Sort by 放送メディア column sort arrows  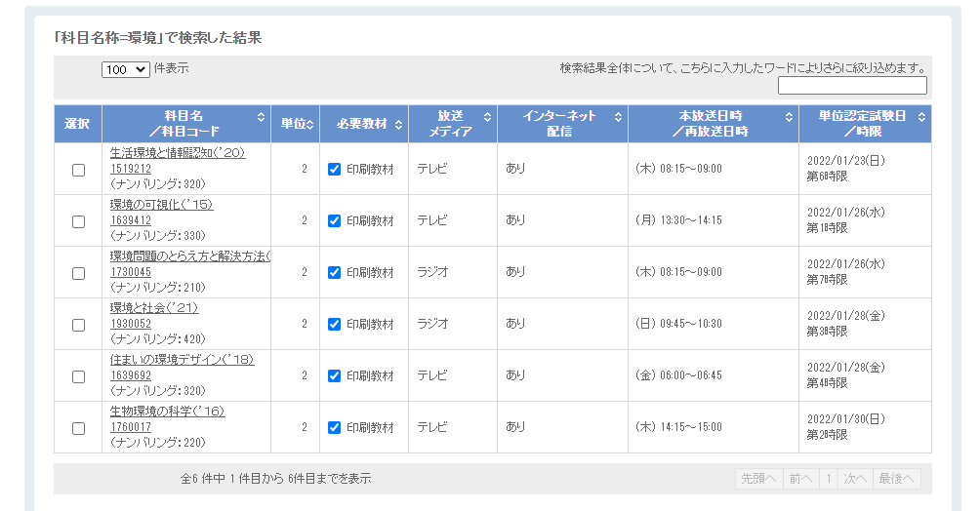486,117
